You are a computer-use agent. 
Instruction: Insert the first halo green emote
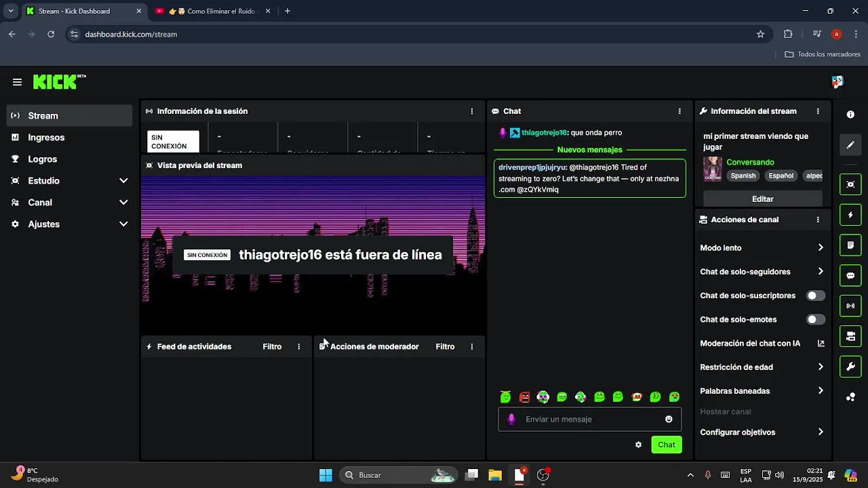505,397
